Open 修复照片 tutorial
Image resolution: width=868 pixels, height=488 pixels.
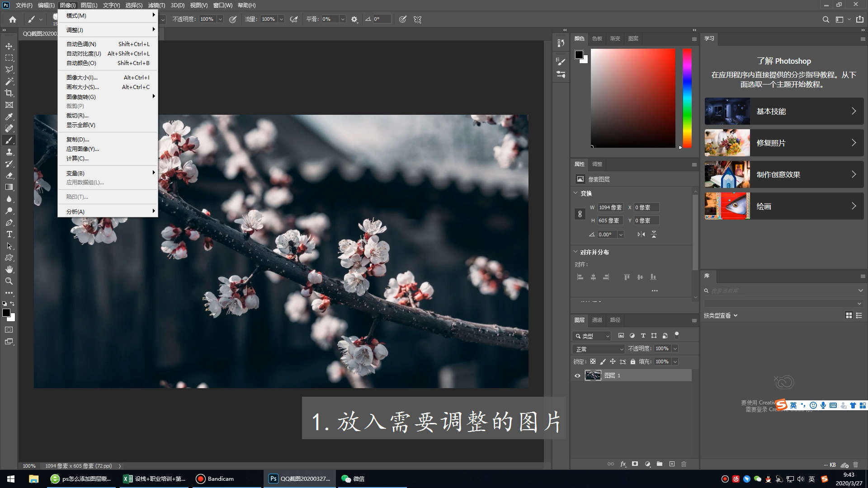784,143
